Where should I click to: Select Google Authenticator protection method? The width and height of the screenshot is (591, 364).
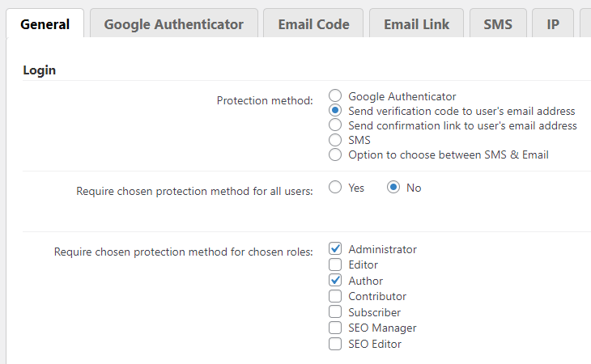[335, 96]
